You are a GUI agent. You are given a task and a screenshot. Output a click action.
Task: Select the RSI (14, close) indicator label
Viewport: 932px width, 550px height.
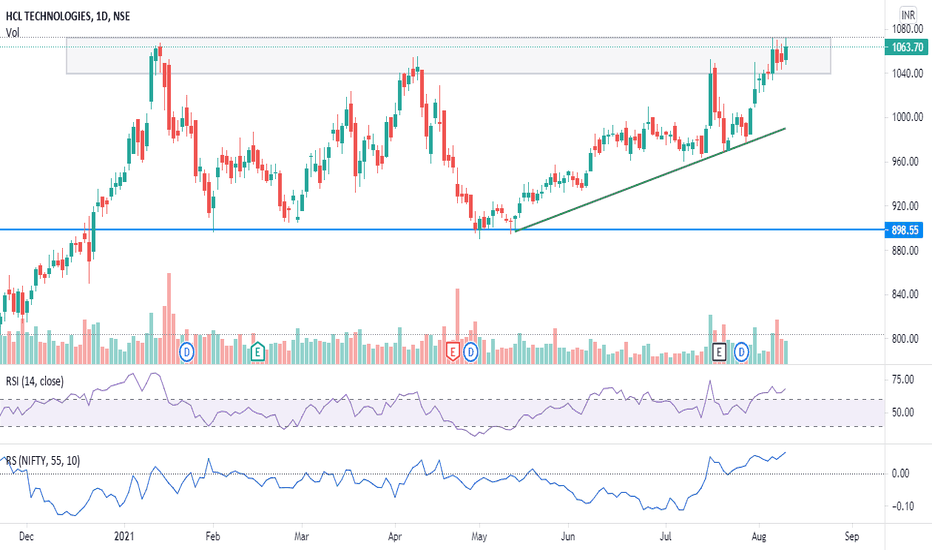[34, 381]
